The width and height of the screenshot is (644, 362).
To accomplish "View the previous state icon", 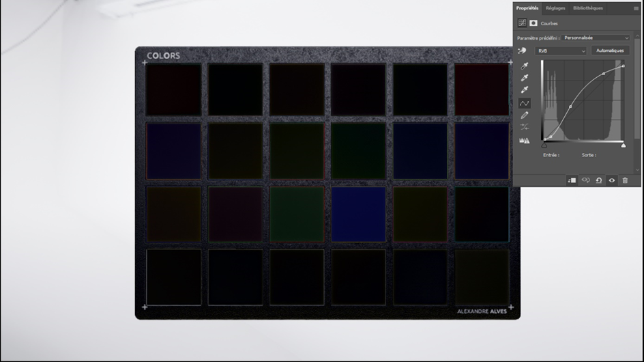I will (586, 180).
